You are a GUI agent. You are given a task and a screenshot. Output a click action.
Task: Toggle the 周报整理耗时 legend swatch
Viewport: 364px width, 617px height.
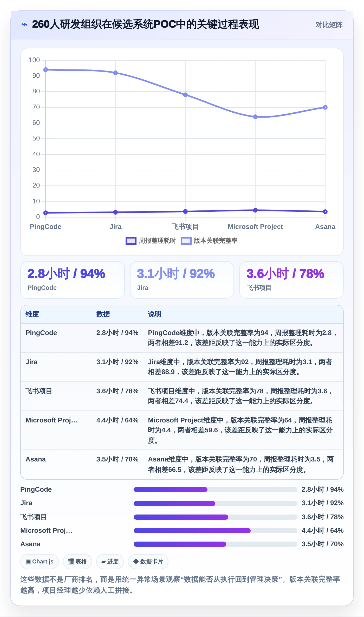(131, 241)
